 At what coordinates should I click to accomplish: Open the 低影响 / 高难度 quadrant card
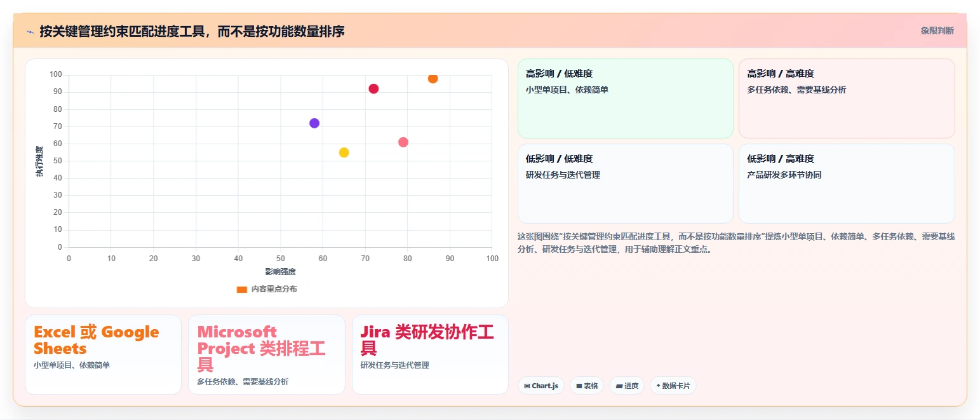click(847, 184)
